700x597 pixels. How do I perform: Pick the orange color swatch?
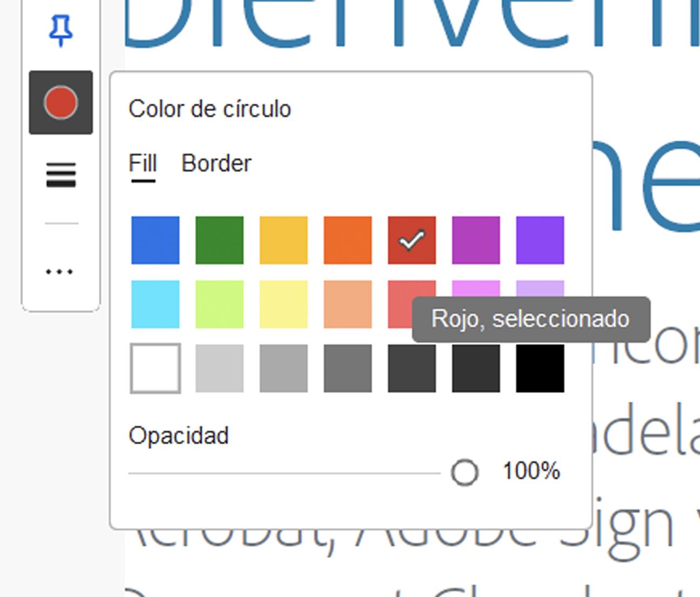(347, 240)
